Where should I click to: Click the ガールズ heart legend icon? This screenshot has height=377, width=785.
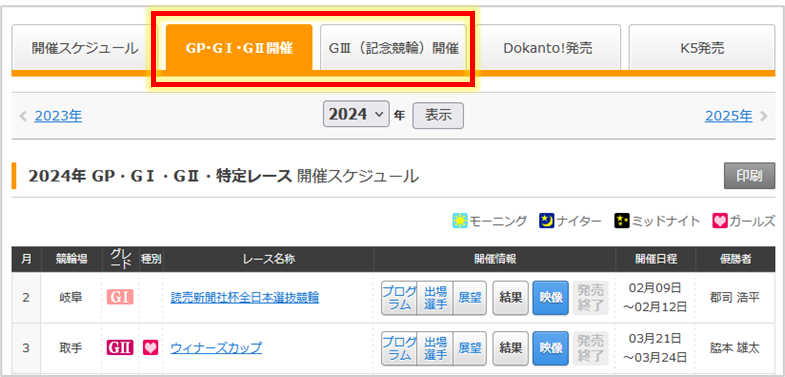[x=719, y=220]
